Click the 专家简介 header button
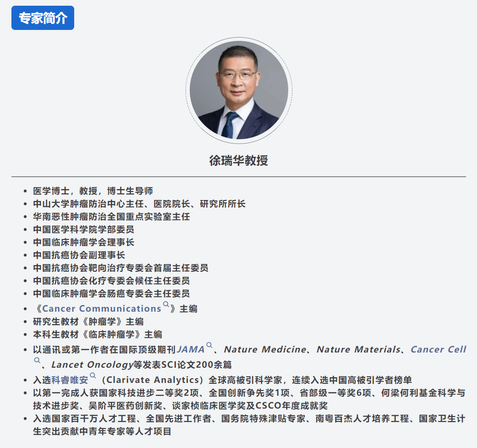477x448 pixels. tap(43, 18)
